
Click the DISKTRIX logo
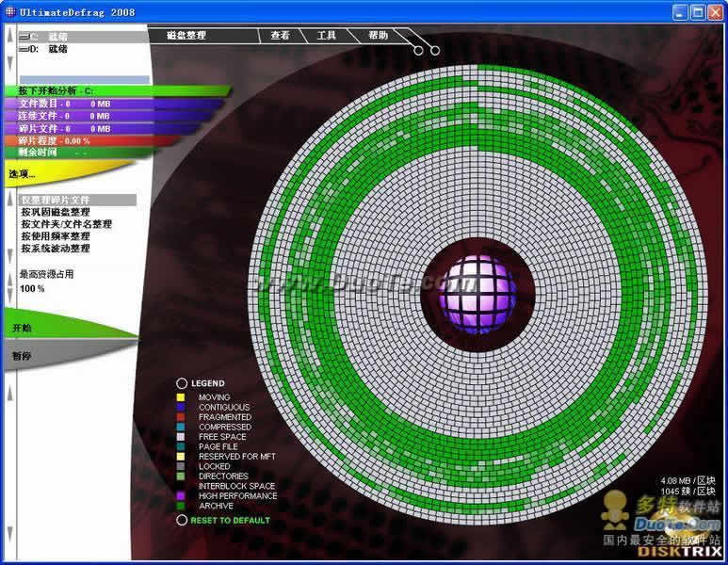tap(680, 551)
